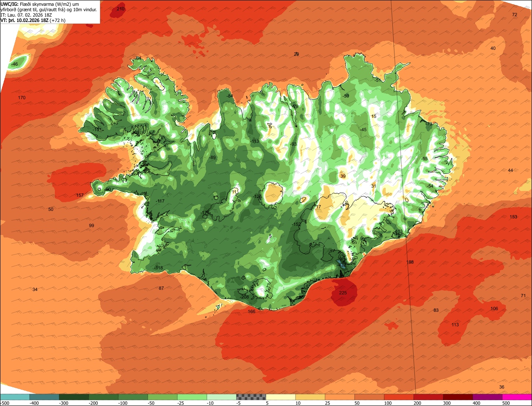This screenshot has height=406, width=532.
Task: Select the 225 value in dark red patch
Action: click(x=343, y=293)
